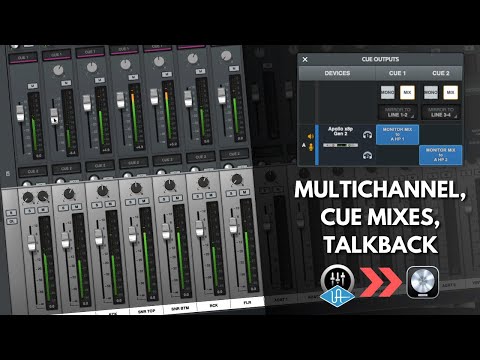Viewport: 480px width, 360px height.
Task: Mute the cue strip reading +4.8
Action: click(133, 77)
